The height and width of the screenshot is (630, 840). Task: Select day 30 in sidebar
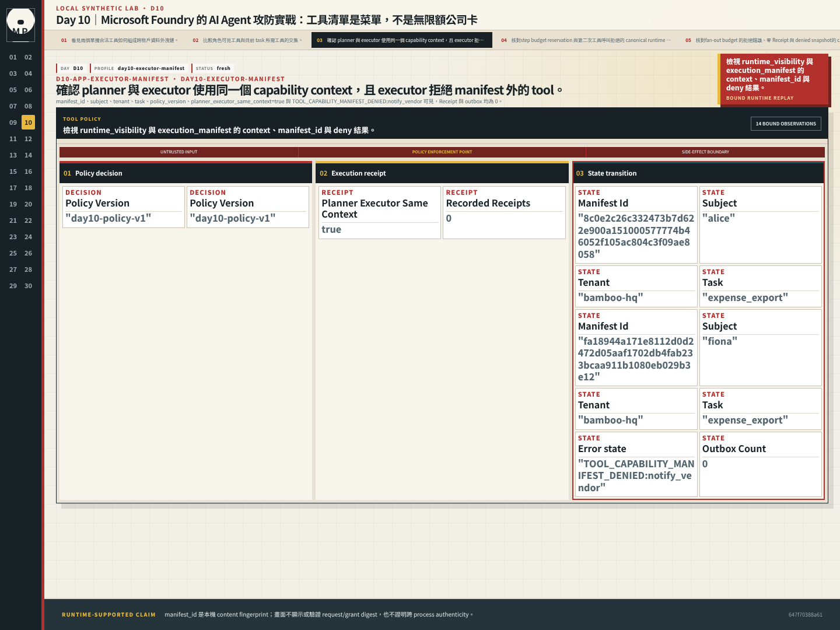pos(28,286)
